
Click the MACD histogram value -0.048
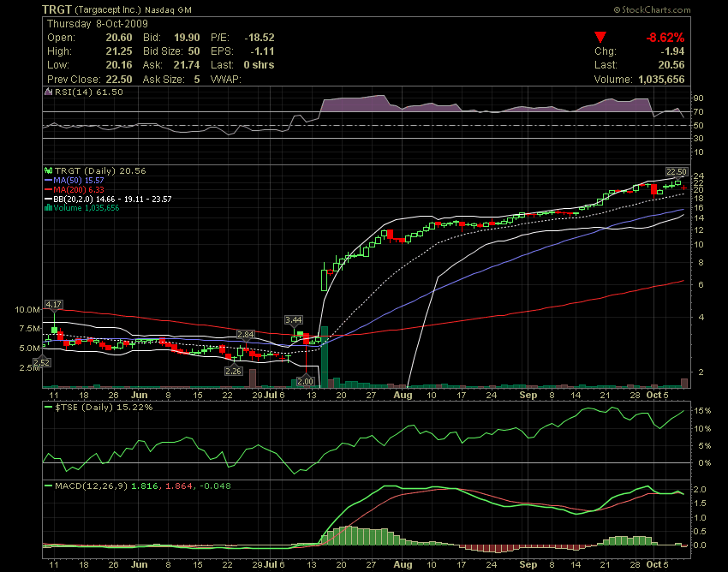(215, 486)
